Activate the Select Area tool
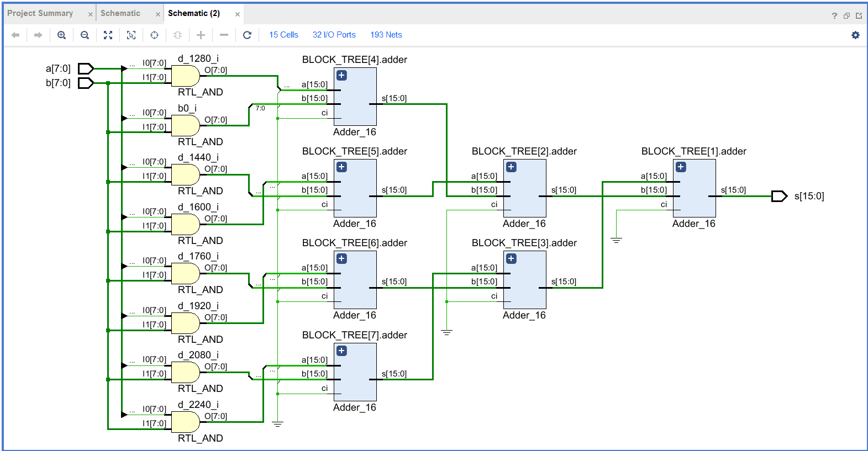Screen dimensions: 868x451 click(131, 35)
